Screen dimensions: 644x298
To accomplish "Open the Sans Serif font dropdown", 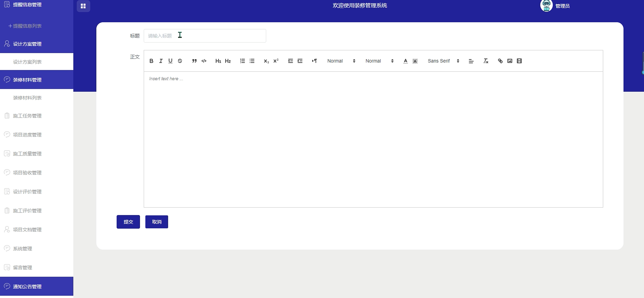I will point(443,61).
